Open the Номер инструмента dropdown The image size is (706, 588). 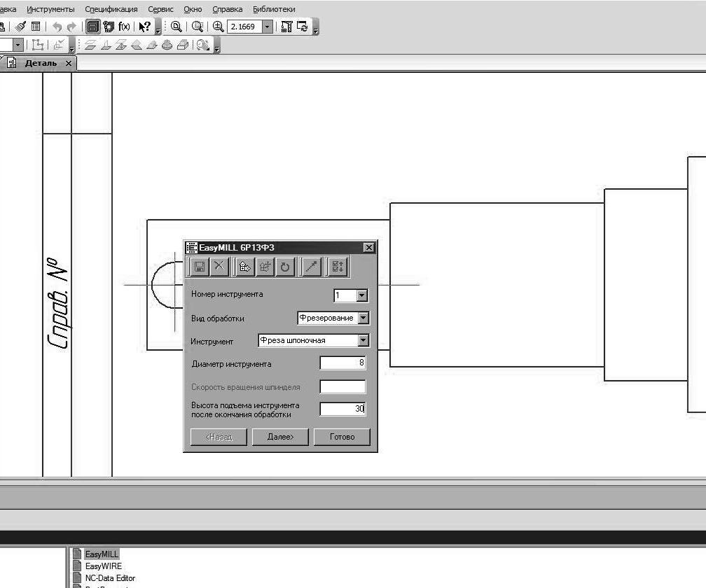point(362,295)
